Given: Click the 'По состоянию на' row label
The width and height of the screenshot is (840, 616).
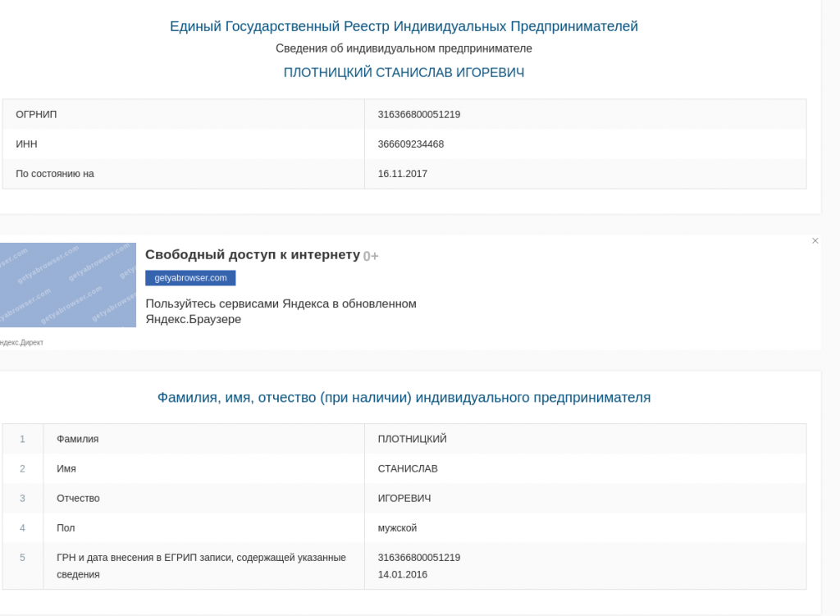Looking at the screenshot, I should pyautogui.click(x=55, y=174).
